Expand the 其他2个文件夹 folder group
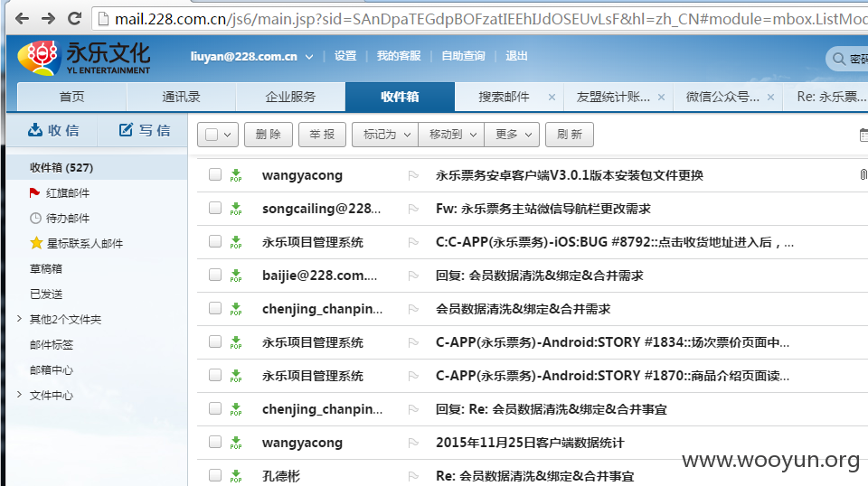This screenshot has width=868, height=486. coord(19,319)
